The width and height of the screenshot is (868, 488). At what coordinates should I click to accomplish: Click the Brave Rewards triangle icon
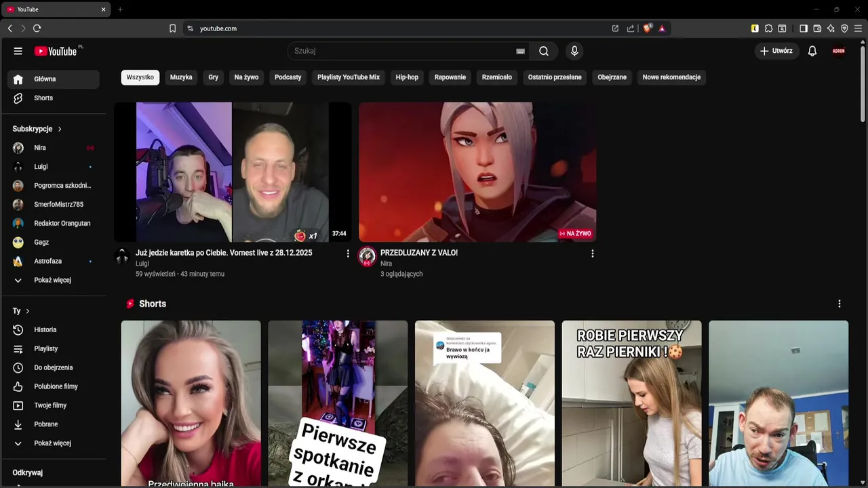pyautogui.click(x=662, y=28)
